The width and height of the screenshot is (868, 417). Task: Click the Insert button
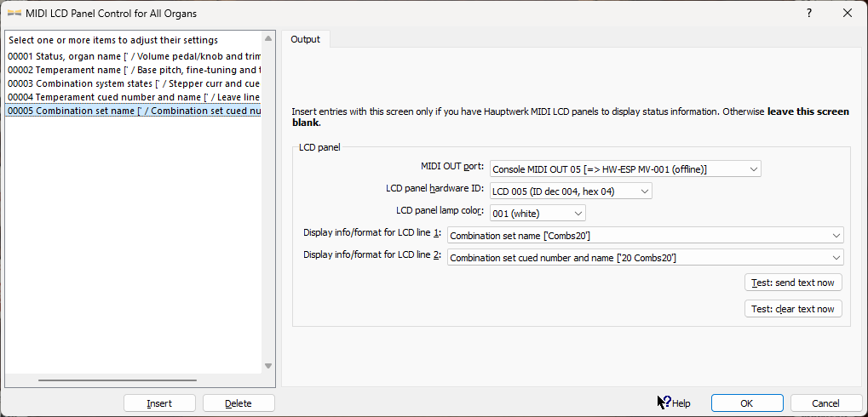click(x=159, y=403)
